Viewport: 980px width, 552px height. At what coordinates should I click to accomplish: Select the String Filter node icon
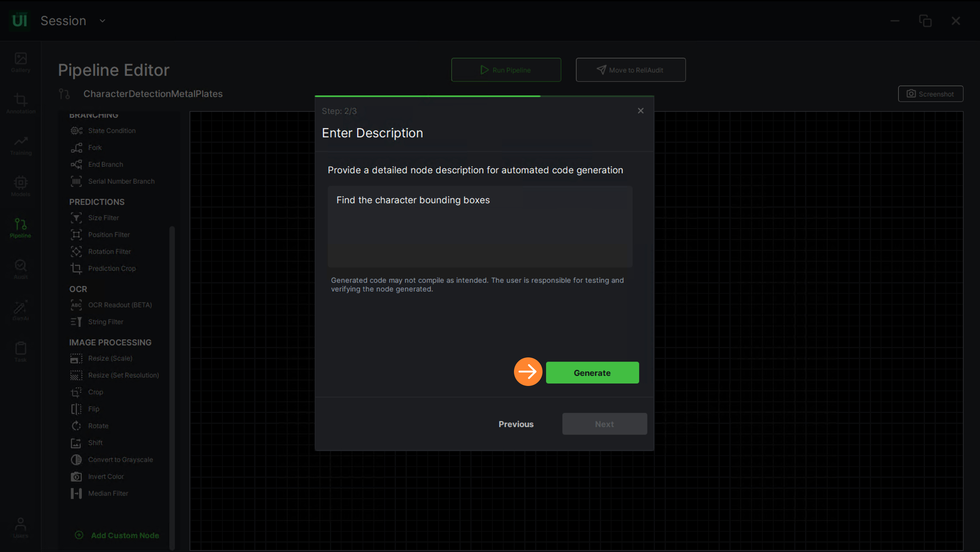(76, 322)
